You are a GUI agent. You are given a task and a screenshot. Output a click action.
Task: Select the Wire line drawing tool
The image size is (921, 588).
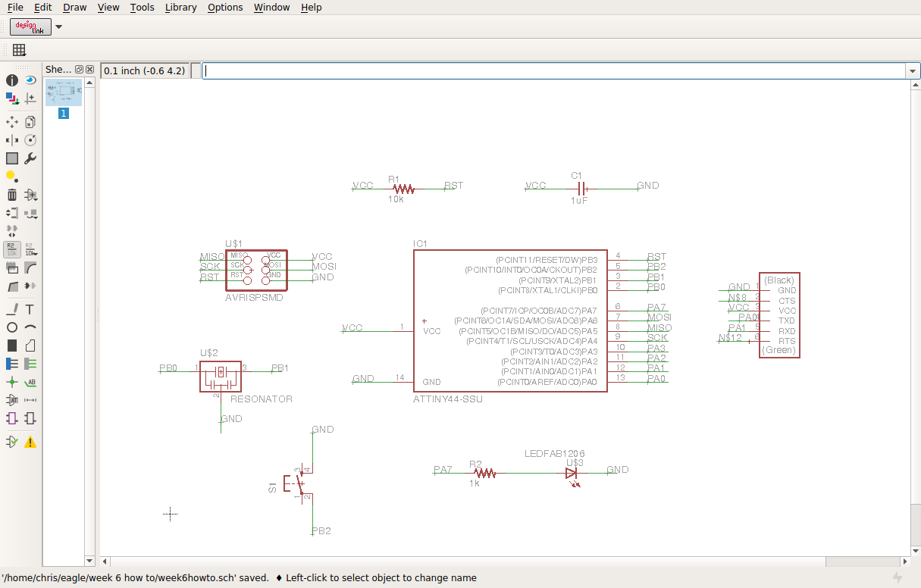point(12,309)
